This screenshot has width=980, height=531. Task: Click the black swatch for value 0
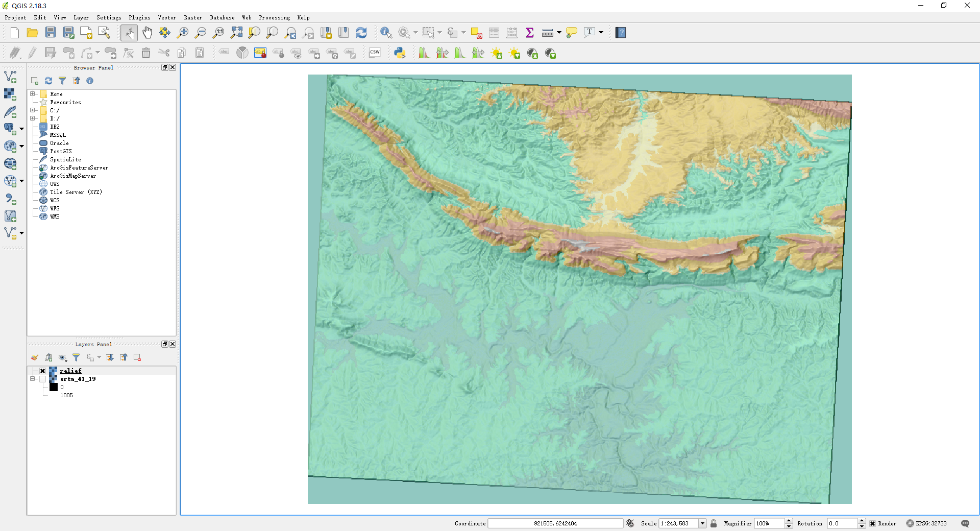(x=54, y=387)
